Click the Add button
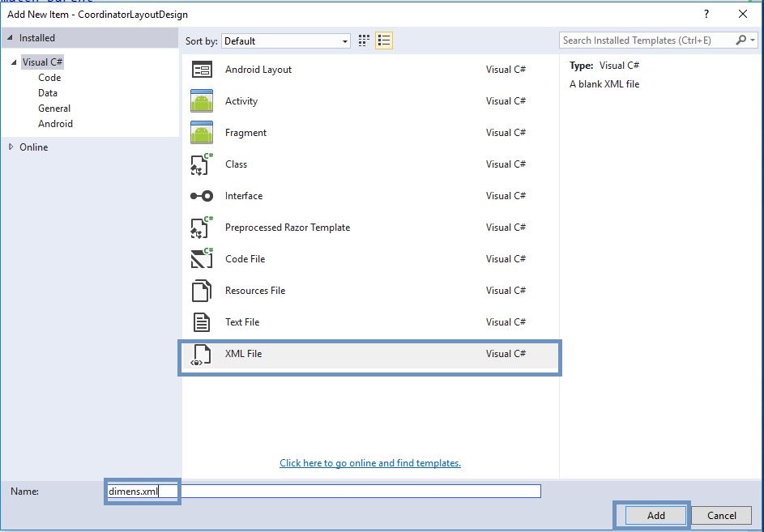 coord(655,516)
